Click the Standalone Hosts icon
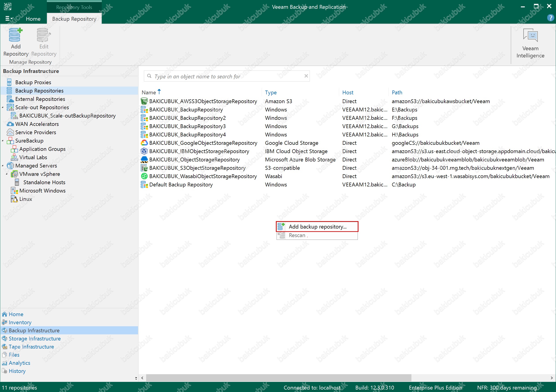This screenshot has width=556, height=392. pyautogui.click(x=17, y=182)
